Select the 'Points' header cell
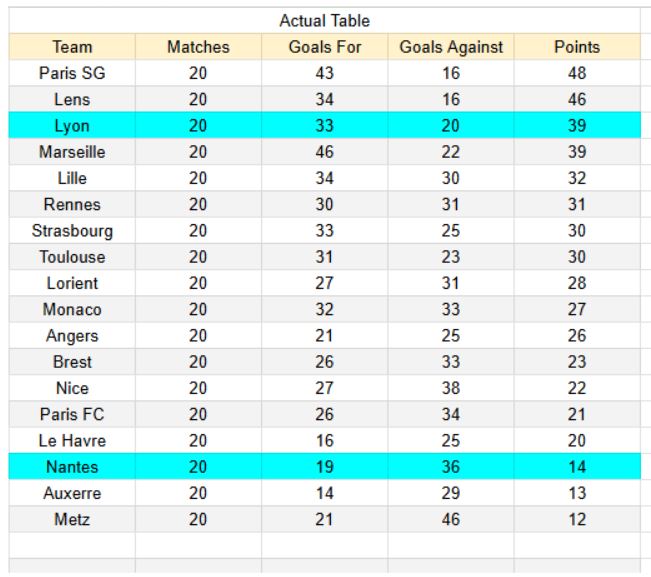This screenshot has width=651, height=577. click(577, 47)
